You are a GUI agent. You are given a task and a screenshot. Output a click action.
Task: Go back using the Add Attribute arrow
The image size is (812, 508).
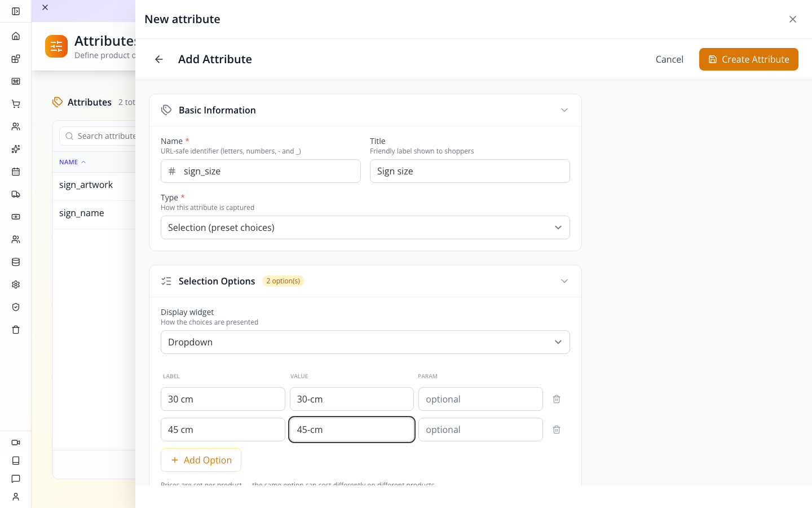tap(159, 59)
